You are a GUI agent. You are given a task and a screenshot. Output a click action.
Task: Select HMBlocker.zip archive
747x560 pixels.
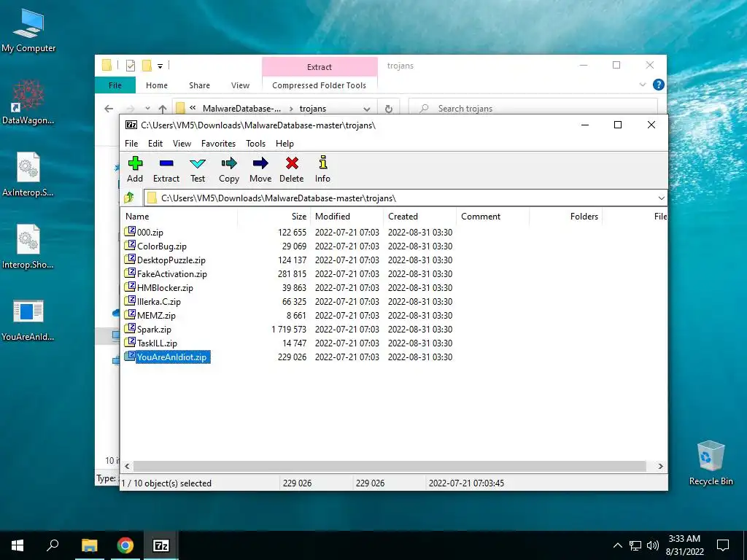click(158, 287)
